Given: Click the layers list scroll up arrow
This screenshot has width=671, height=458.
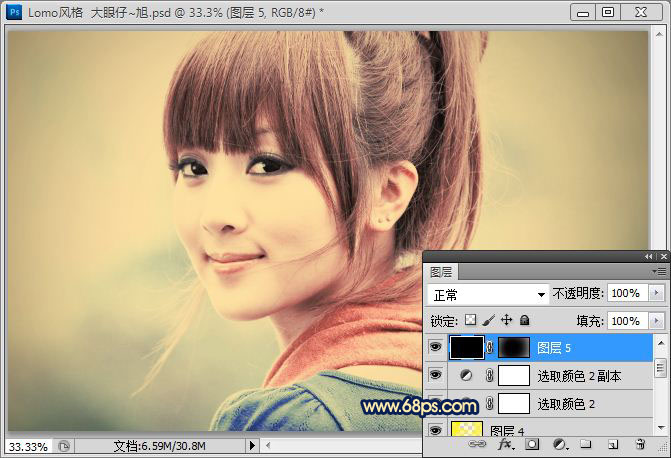Looking at the screenshot, I should coord(661,343).
